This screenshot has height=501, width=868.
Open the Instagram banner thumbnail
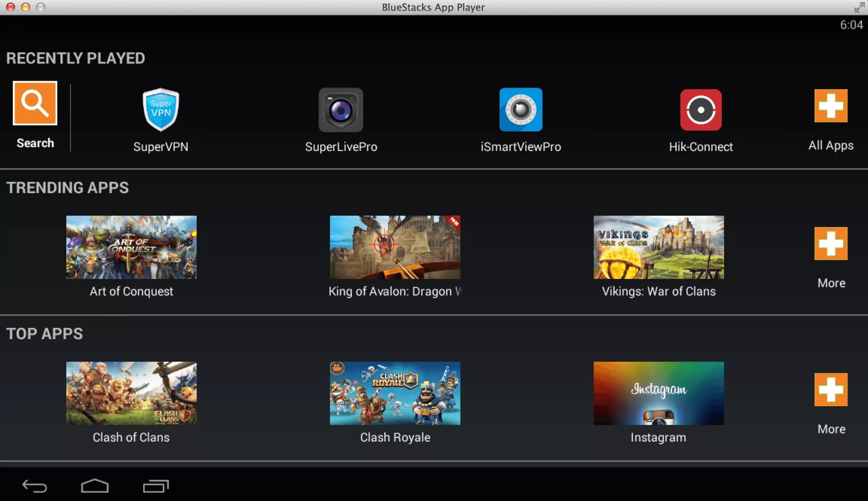pyautogui.click(x=659, y=393)
